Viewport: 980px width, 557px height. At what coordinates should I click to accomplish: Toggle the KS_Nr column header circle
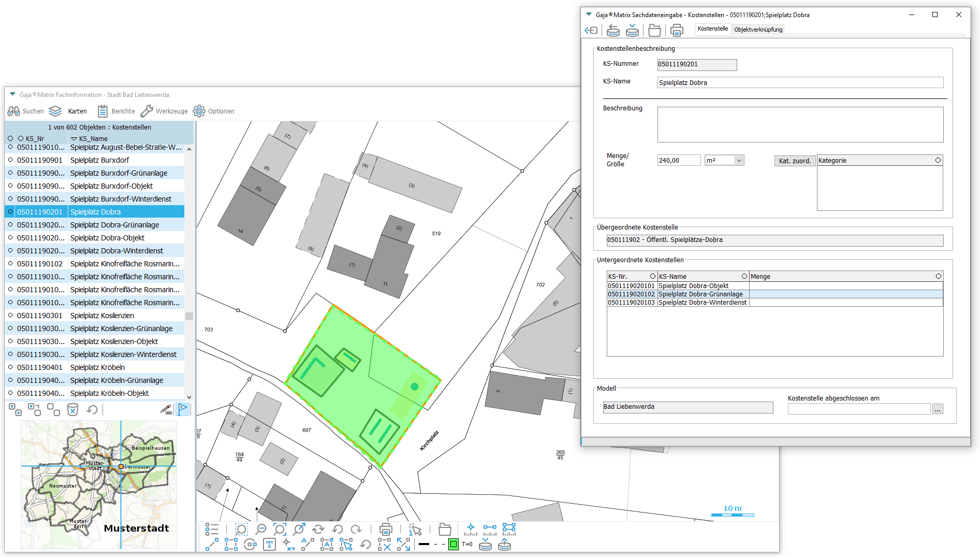pos(21,138)
